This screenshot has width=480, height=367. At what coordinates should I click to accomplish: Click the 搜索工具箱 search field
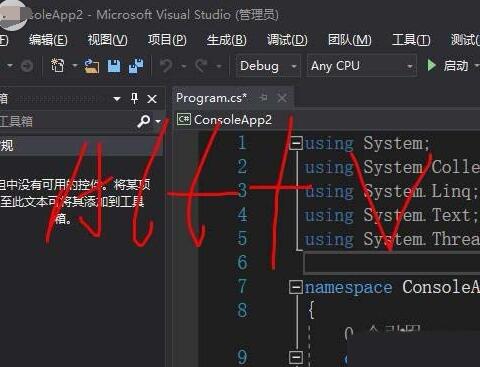pos(67,121)
